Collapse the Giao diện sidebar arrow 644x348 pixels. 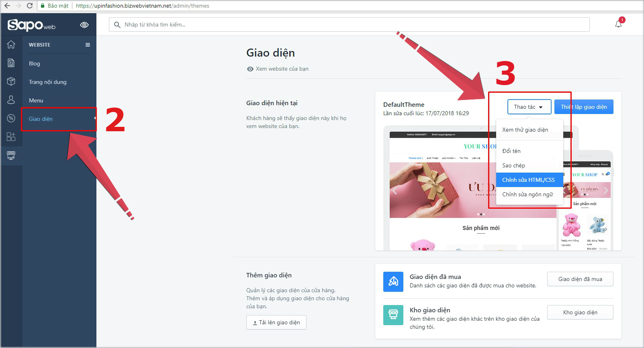click(95, 118)
